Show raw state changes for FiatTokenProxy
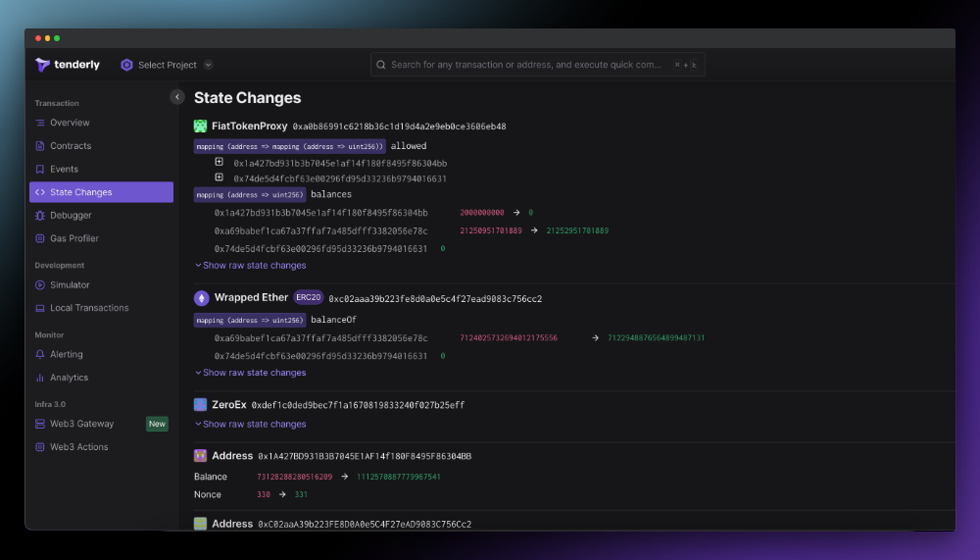Screen dimensions: 980x560 tap(251, 266)
